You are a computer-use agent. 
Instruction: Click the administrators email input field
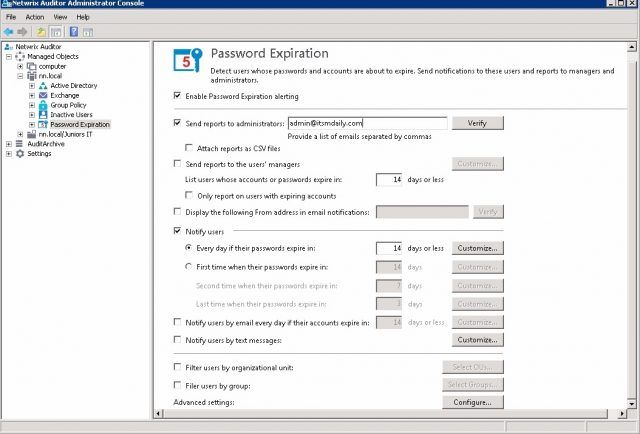367,123
